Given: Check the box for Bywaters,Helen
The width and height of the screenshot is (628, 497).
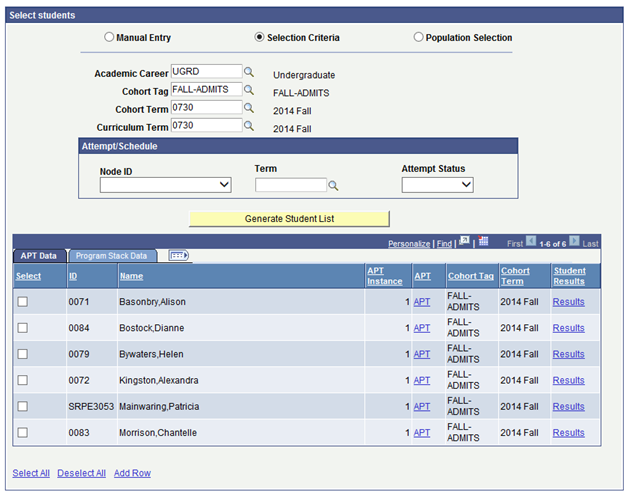Looking at the screenshot, I should pyautogui.click(x=23, y=354).
